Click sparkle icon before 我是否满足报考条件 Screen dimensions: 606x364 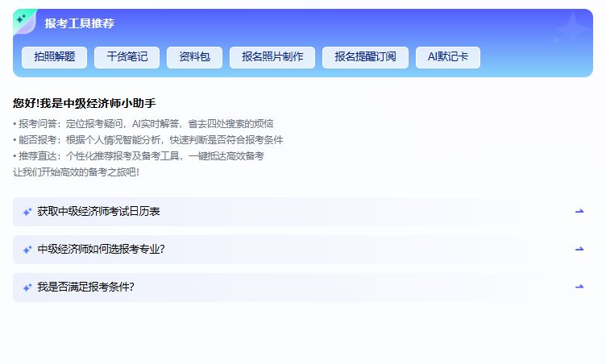[27, 287]
